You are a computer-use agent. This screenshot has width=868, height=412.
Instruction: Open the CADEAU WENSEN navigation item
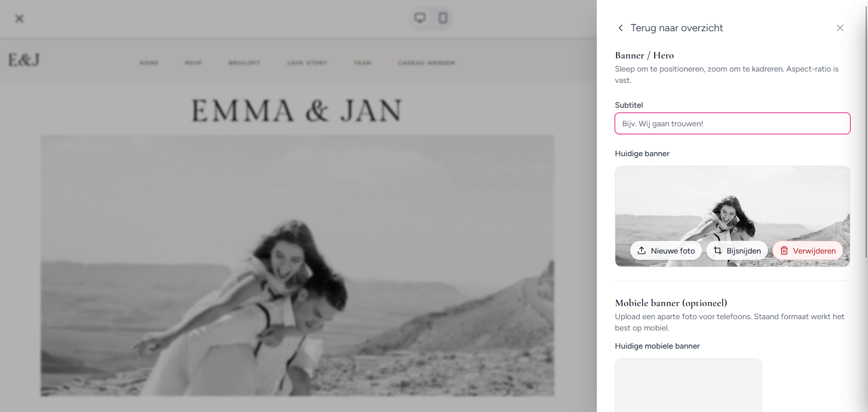coord(427,63)
